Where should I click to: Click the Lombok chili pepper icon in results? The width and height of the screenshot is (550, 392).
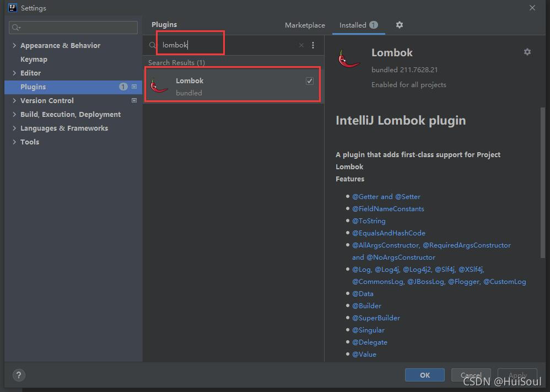[159, 85]
